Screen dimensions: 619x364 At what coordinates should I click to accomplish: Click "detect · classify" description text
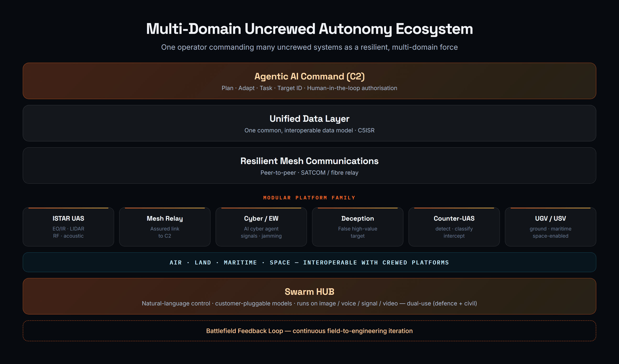[x=454, y=229]
